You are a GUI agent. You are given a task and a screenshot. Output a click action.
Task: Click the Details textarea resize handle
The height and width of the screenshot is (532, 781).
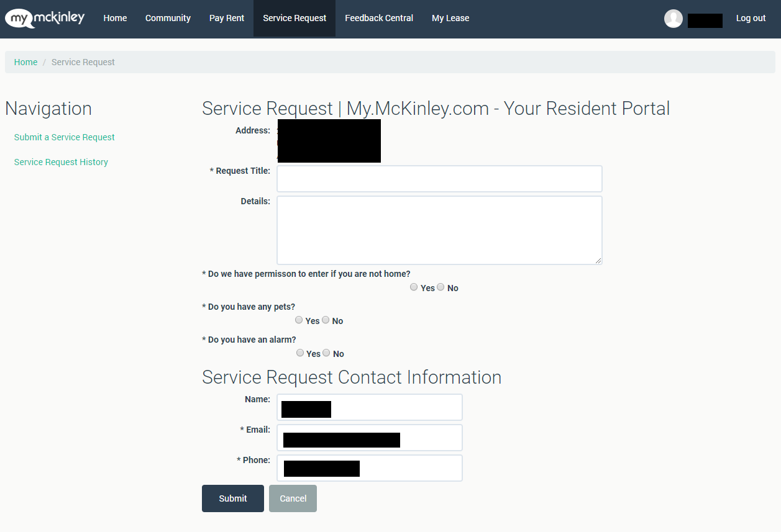click(598, 261)
